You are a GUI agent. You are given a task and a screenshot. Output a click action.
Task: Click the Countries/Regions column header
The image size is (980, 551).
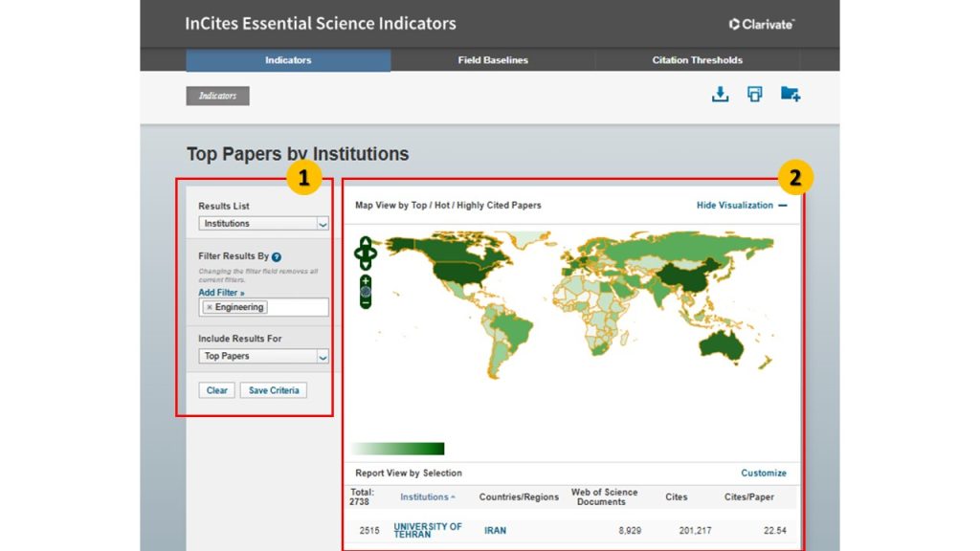(x=519, y=497)
